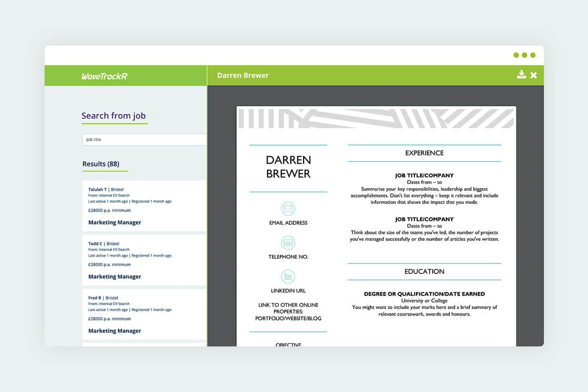The width and height of the screenshot is (588, 392).
Task: Download Darren Brewer's CV
Action: [x=521, y=75]
